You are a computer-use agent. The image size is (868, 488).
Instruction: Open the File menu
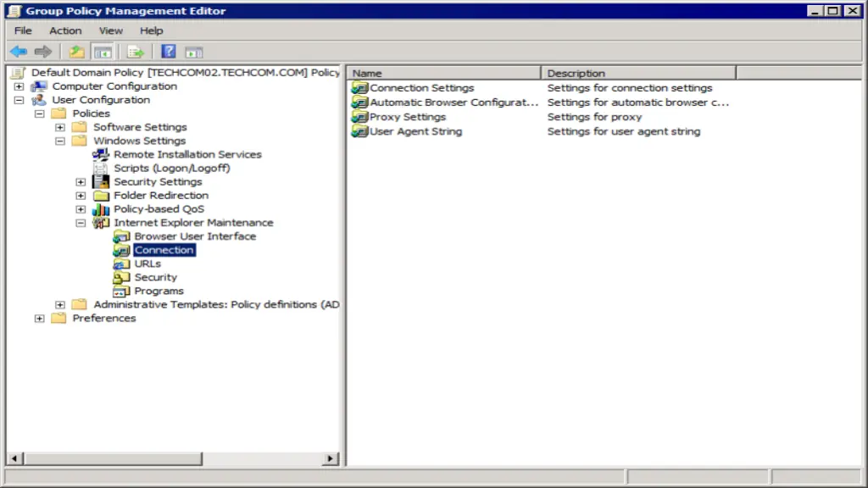point(23,30)
